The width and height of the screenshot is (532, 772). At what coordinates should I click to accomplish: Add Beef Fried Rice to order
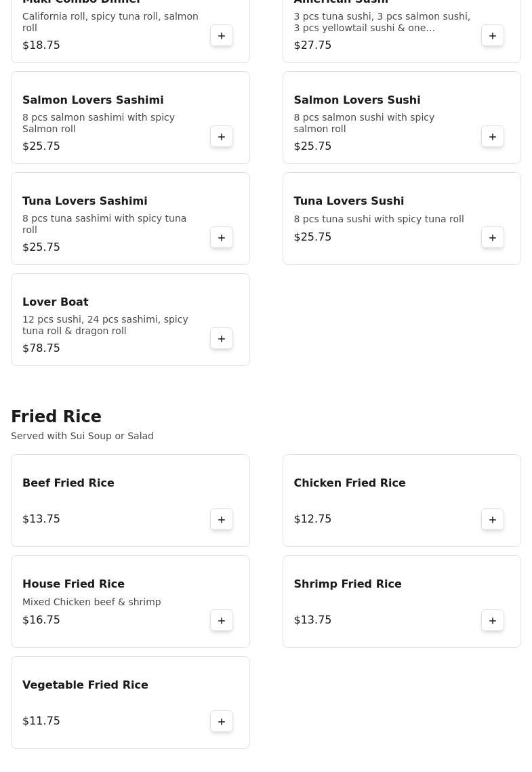coord(222,520)
